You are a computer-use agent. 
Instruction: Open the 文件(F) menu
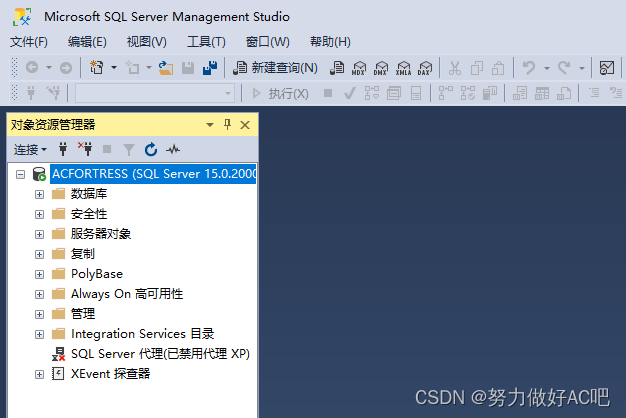tap(29, 42)
